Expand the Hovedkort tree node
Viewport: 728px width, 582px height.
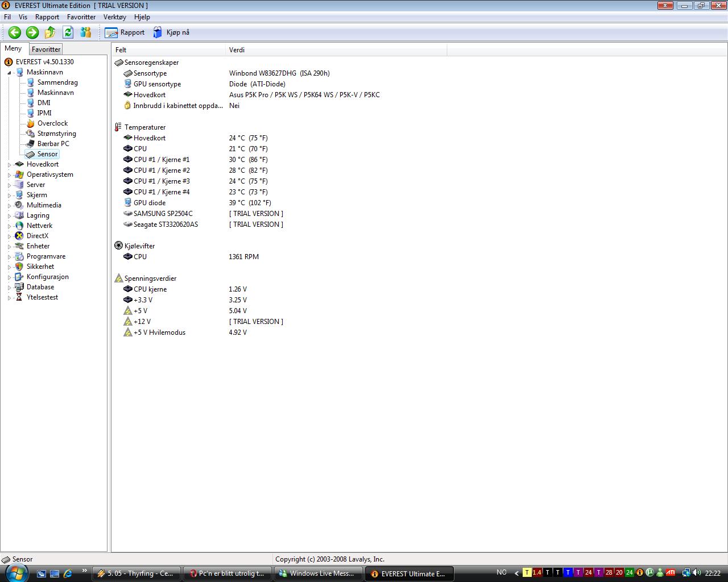pyautogui.click(x=9, y=165)
